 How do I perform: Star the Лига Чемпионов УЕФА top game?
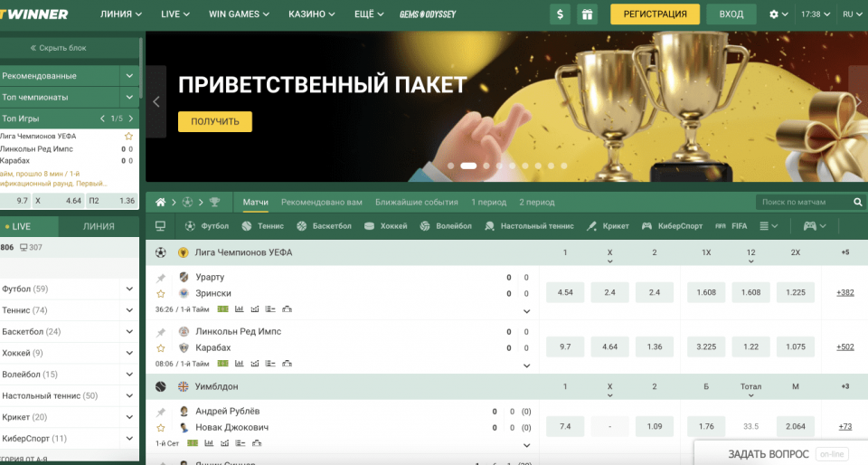128,137
